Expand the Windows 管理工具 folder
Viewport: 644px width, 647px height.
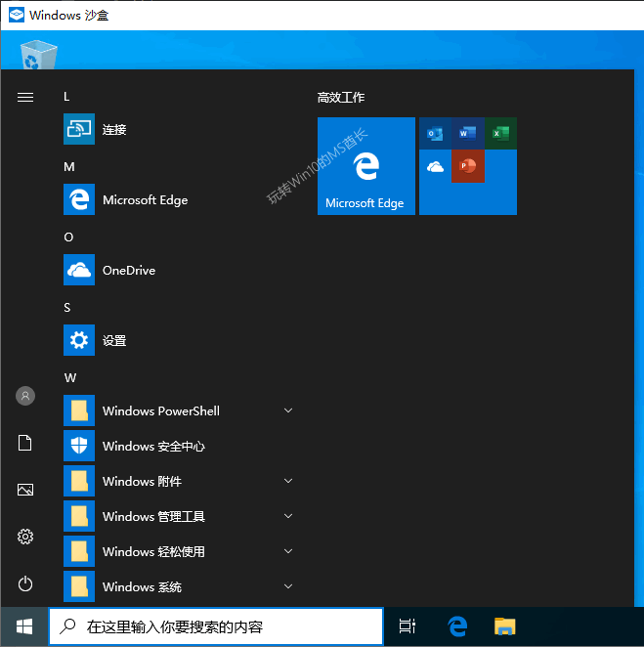(x=288, y=516)
